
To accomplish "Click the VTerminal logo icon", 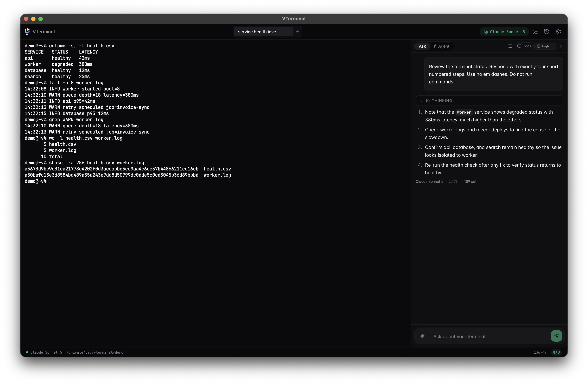I will [27, 31].
